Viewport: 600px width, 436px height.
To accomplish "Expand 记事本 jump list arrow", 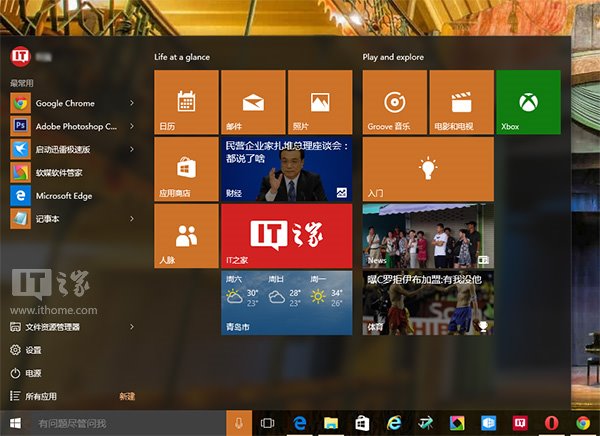I will 132,219.
